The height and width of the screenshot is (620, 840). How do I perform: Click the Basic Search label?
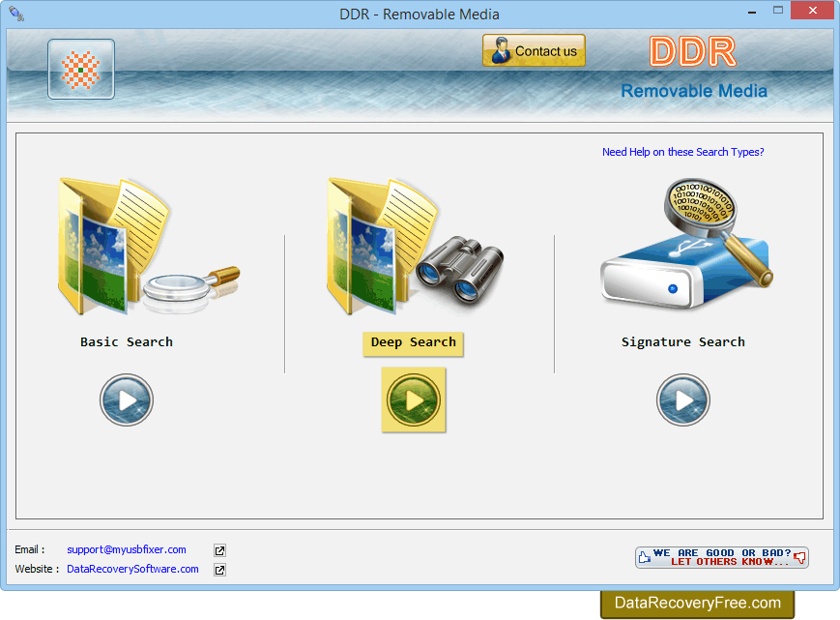point(127,341)
